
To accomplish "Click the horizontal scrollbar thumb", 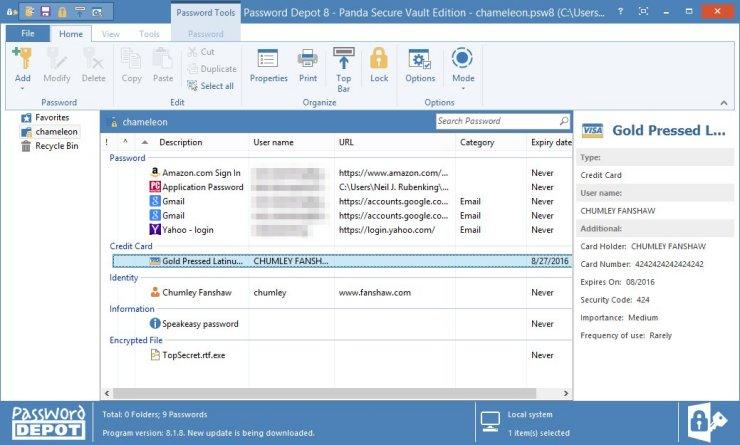I will (325, 393).
